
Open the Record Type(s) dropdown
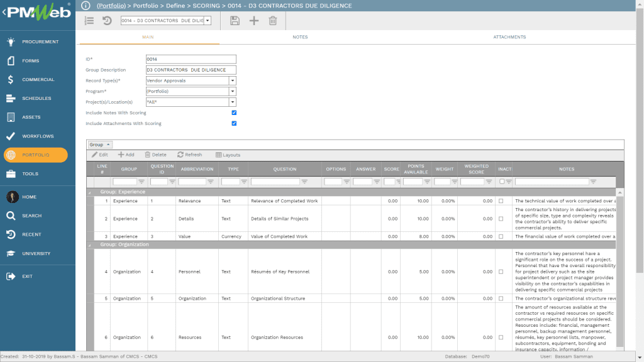click(x=233, y=80)
